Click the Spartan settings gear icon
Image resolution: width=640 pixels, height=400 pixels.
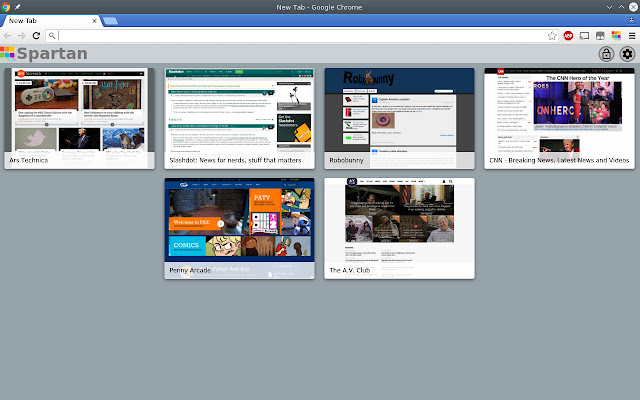(x=627, y=54)
